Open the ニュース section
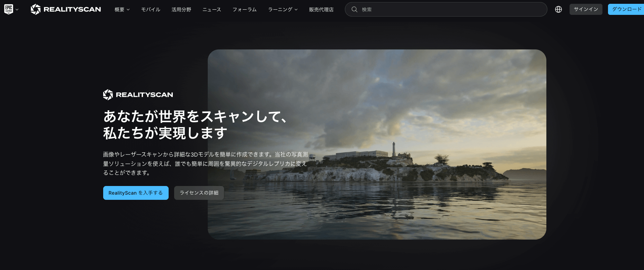The image size is (644, 270). 212,10
